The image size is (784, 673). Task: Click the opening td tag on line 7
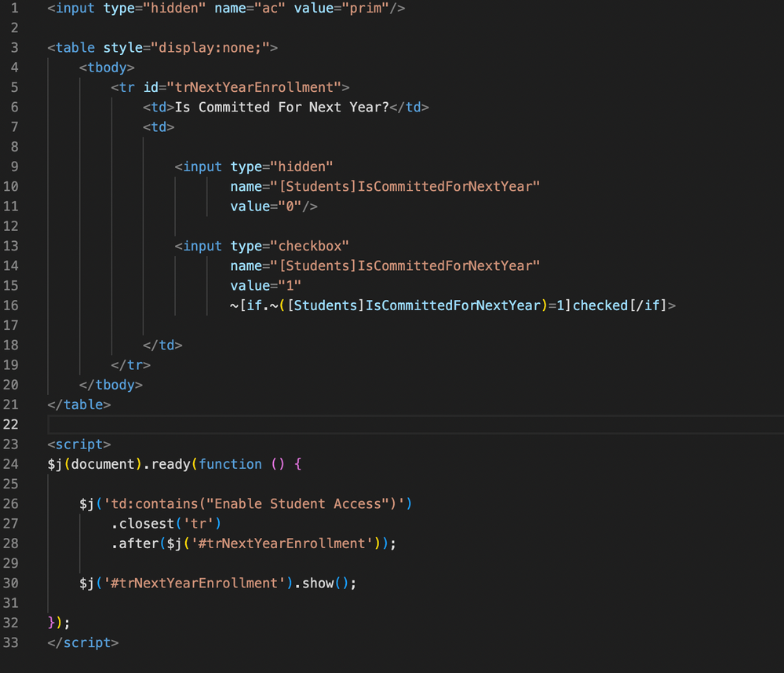[x=159, y=127]
